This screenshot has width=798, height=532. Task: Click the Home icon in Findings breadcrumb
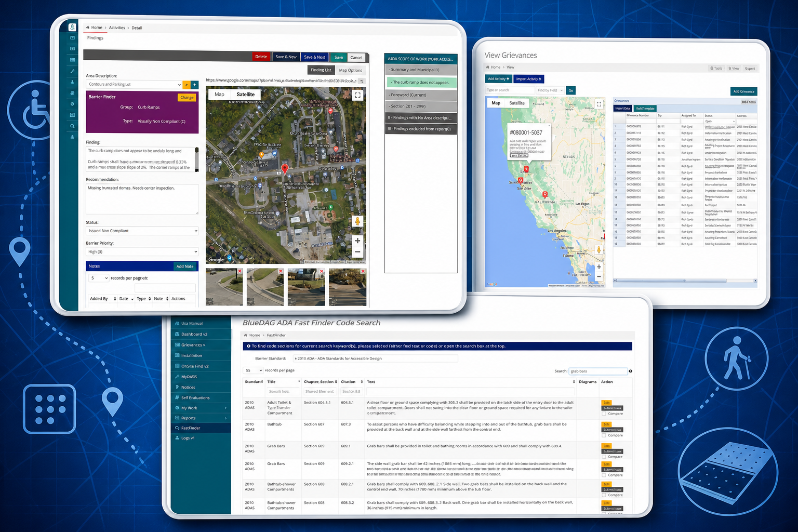tap(88, 28)
